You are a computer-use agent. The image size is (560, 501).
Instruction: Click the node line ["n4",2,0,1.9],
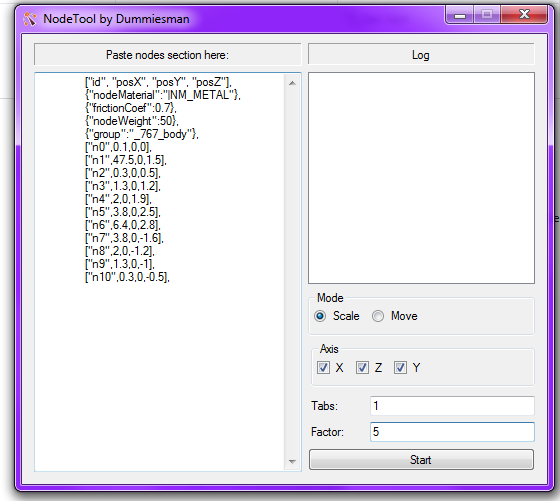tap(118, 199)
